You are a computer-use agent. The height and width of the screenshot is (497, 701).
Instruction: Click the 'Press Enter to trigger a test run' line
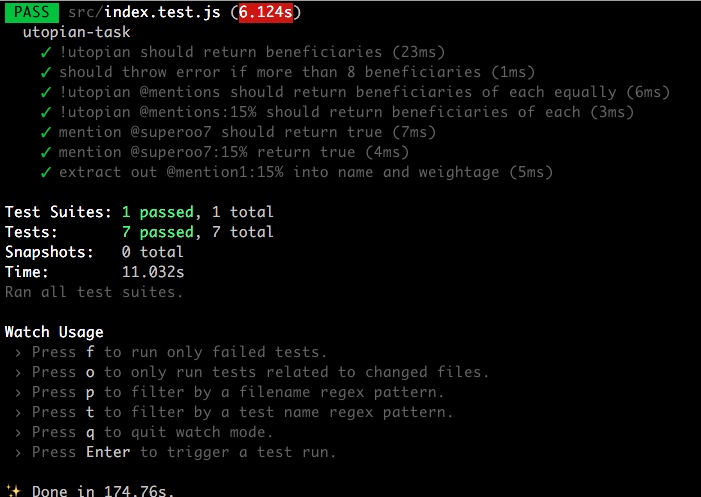click(184, 452)
